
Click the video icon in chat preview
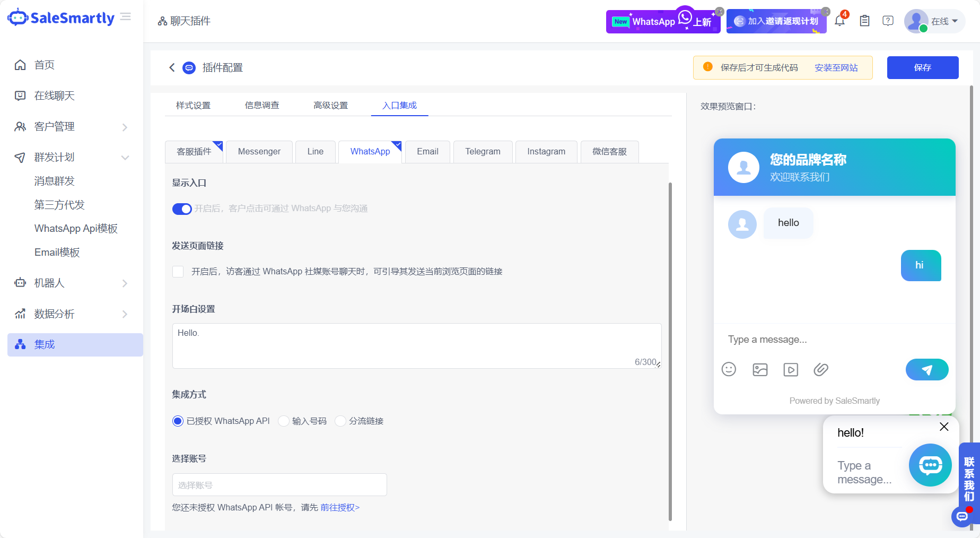pyautogui.click(x=790, y=370)
